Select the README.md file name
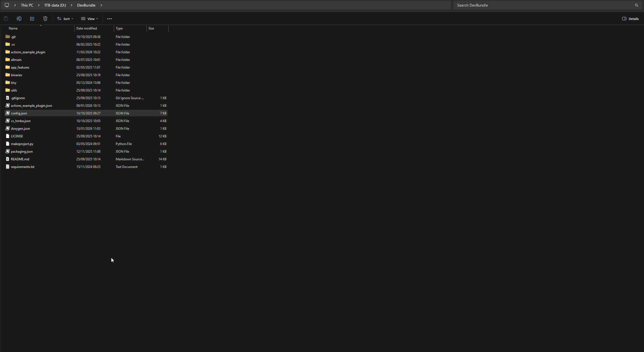The height and width of the screenshot is (352, 644). point(20,159)
